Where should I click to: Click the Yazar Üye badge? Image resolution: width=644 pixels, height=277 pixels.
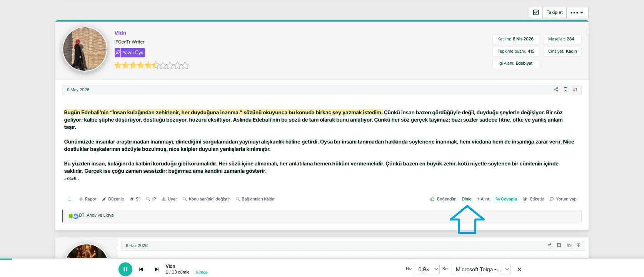(x=130, y=53)
